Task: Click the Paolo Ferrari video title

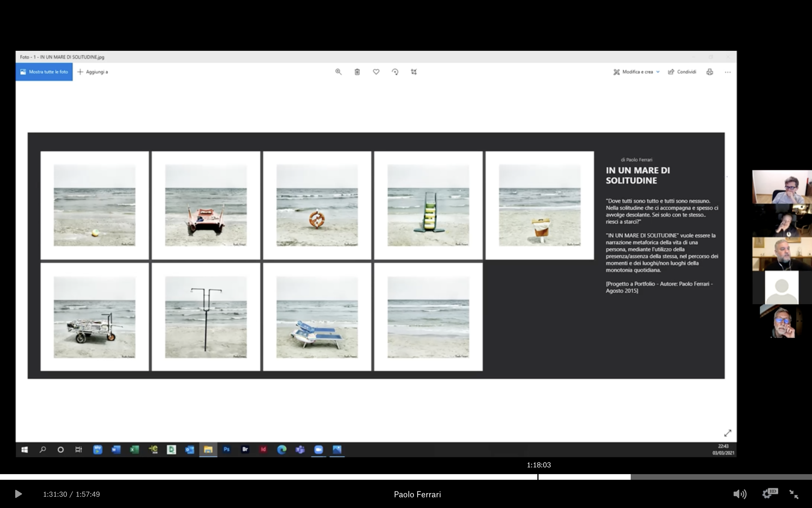Action: coord(417,494)
